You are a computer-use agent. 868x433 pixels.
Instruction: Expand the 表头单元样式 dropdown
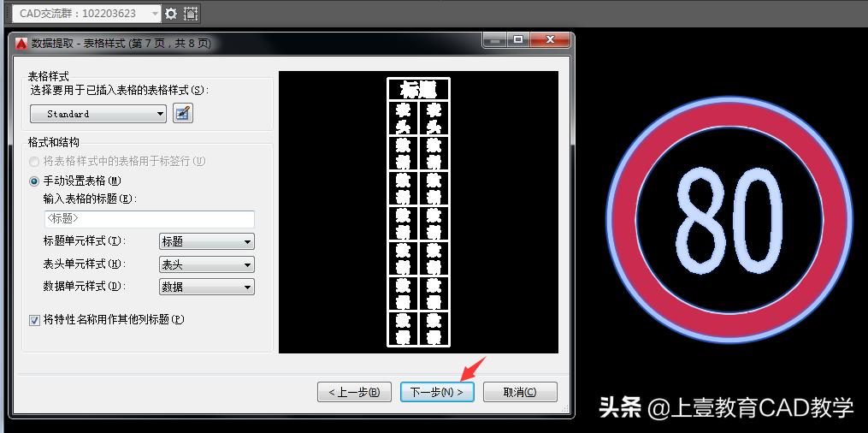(x=206, y=264)
